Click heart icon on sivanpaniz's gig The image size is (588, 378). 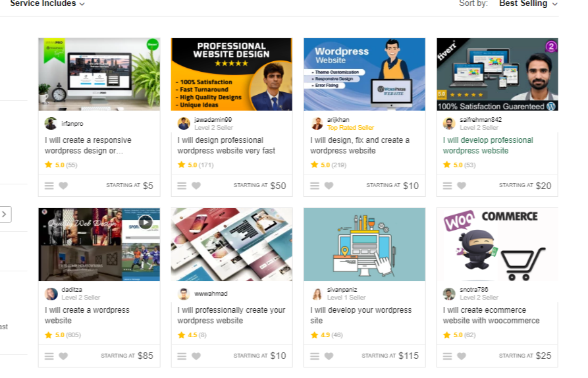click(x=329, y=356)
